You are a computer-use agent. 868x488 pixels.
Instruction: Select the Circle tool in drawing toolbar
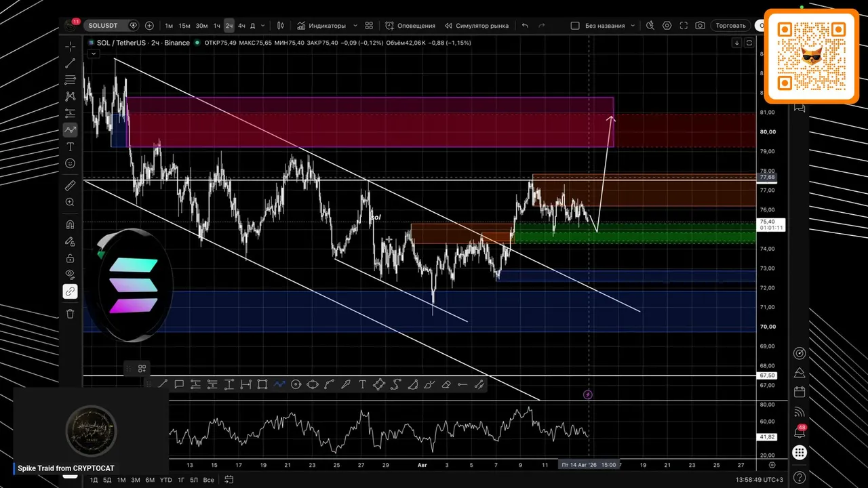point(296,384)
